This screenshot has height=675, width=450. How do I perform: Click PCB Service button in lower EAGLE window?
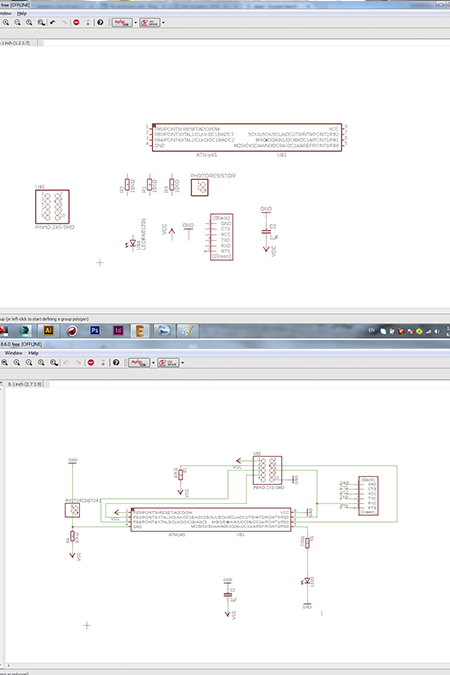tap(168, 362)
